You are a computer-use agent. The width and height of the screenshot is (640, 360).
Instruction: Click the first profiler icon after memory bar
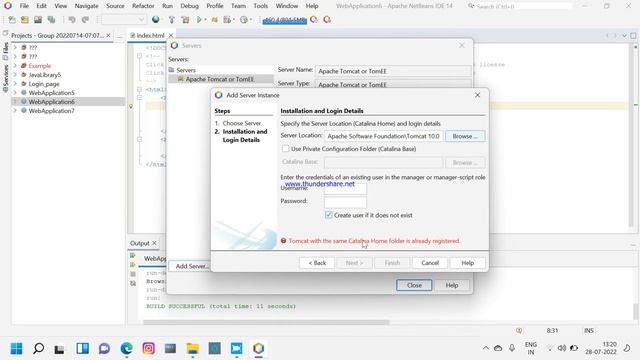coord(314,20)
